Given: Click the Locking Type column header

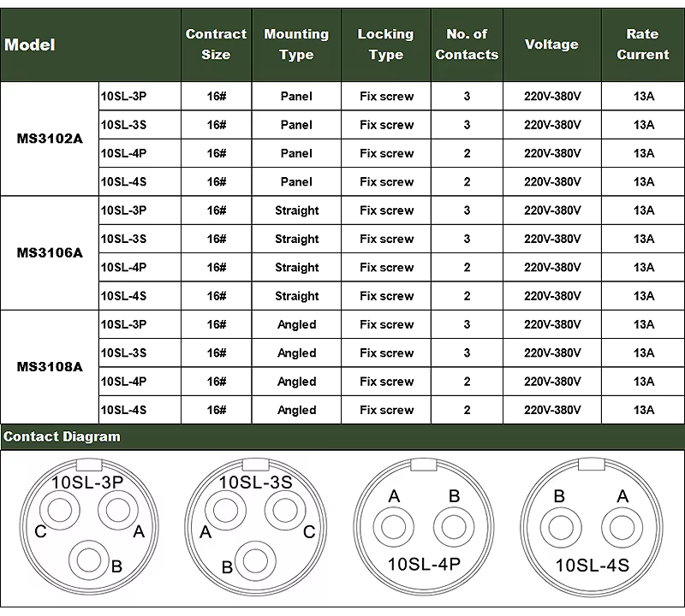Looking at the screenshot, I should pyautogui.click(x=386, y=44).
